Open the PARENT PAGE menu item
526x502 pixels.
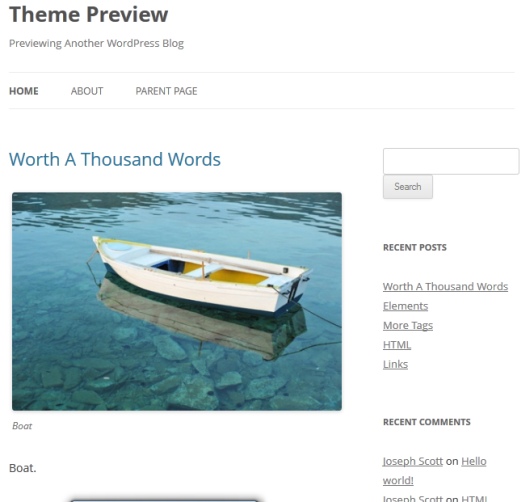click(x=166, y=91)
